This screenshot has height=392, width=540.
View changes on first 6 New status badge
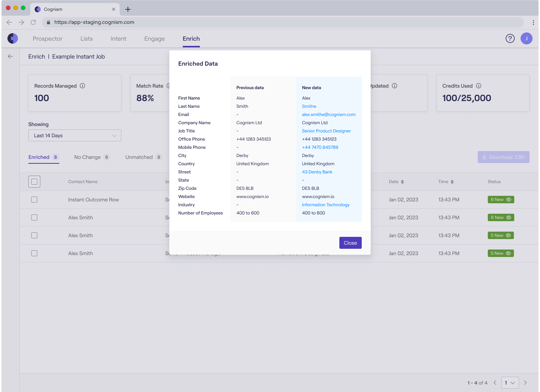click(x=500, y=200)
